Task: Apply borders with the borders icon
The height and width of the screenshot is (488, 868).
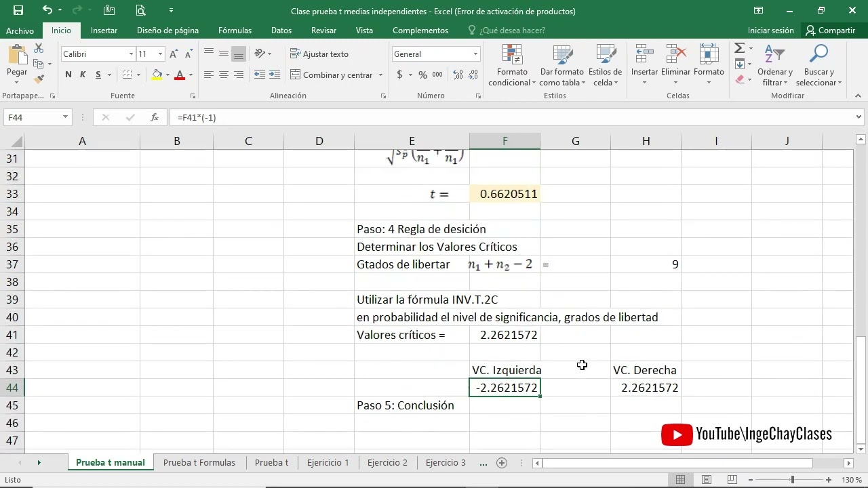Action: pyautogui.click(x=127, y=75)
